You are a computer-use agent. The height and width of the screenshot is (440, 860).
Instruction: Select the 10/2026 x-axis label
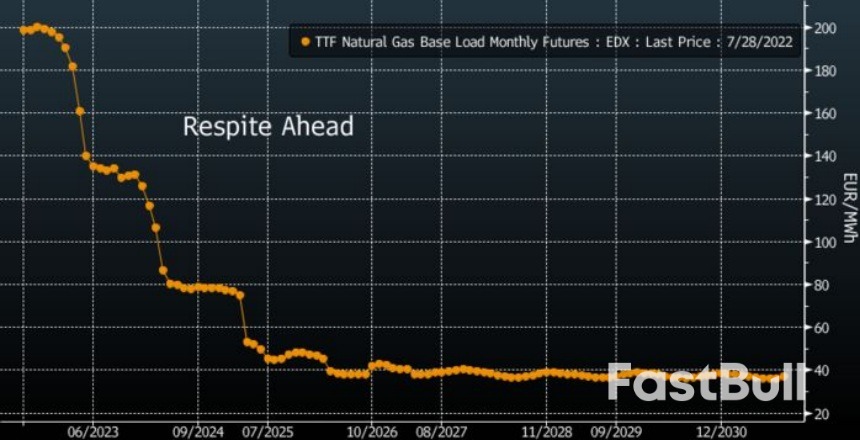click(370, 431)
